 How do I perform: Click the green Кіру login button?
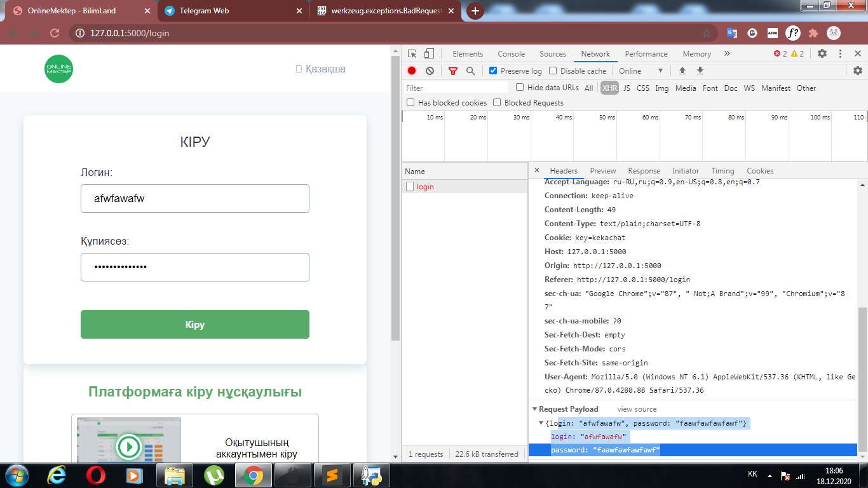click(x=195, y=324)
